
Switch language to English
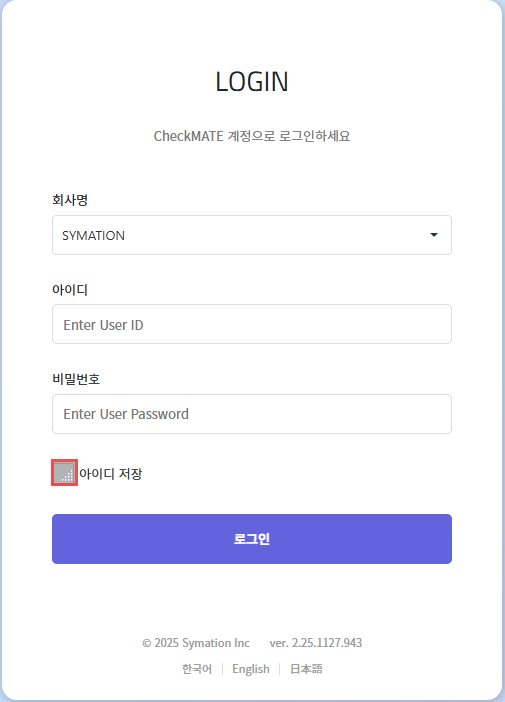click(251, 669)
